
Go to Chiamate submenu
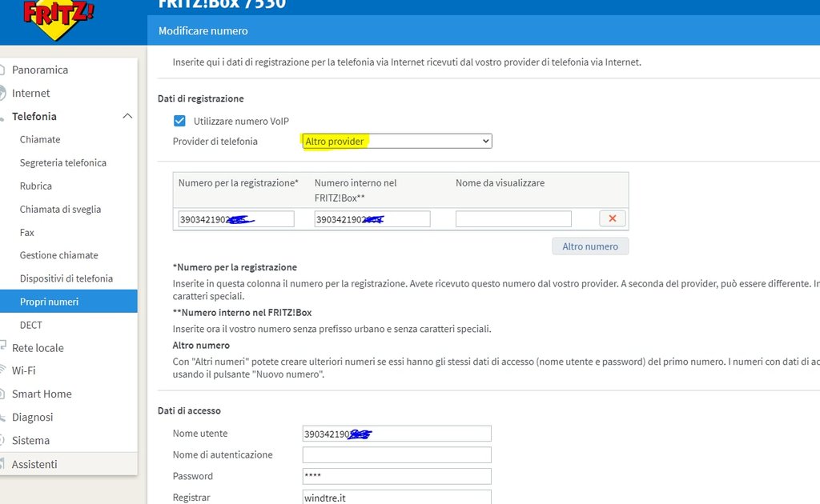40,139
